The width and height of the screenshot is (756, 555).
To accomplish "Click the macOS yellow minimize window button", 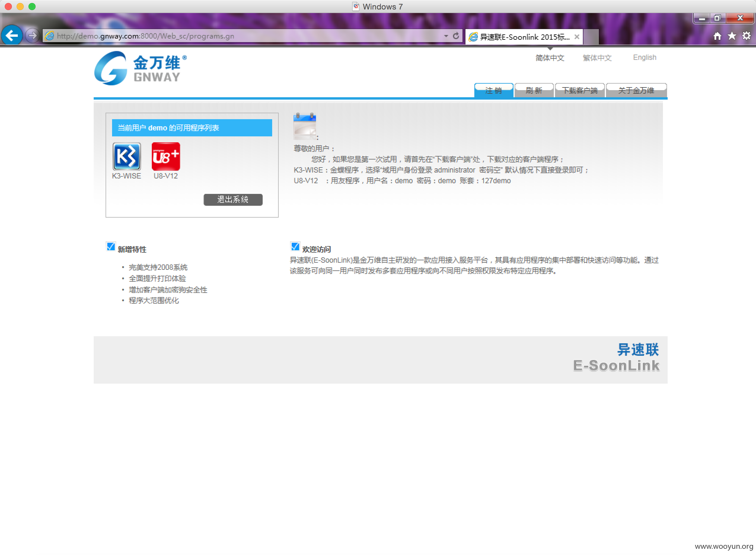I will click(20, 7).
